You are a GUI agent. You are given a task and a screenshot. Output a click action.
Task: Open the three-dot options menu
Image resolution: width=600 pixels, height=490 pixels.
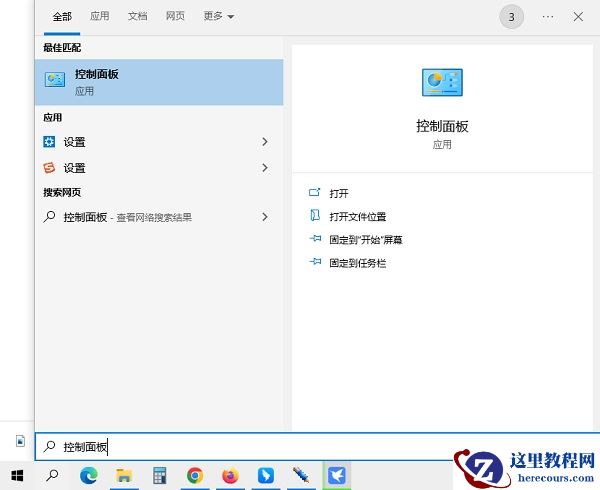coord(548,17)
